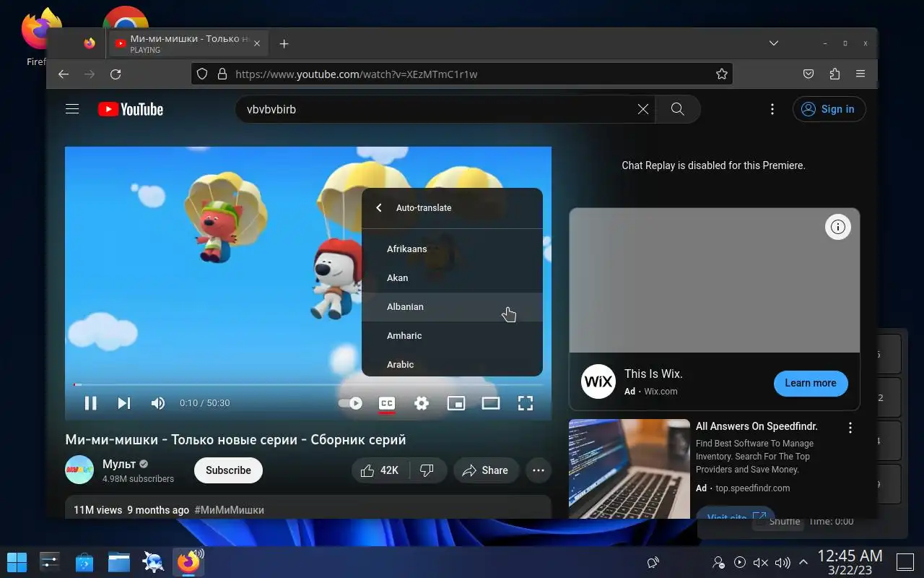Image resolution: width=924 pixels, height=578 pixels.
Task: Skip to next video
Action: [124, 403]
